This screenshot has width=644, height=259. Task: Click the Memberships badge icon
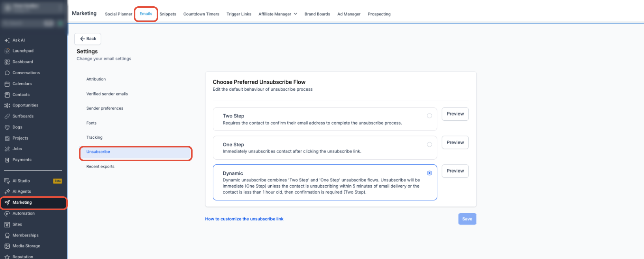tap(7, 235)
